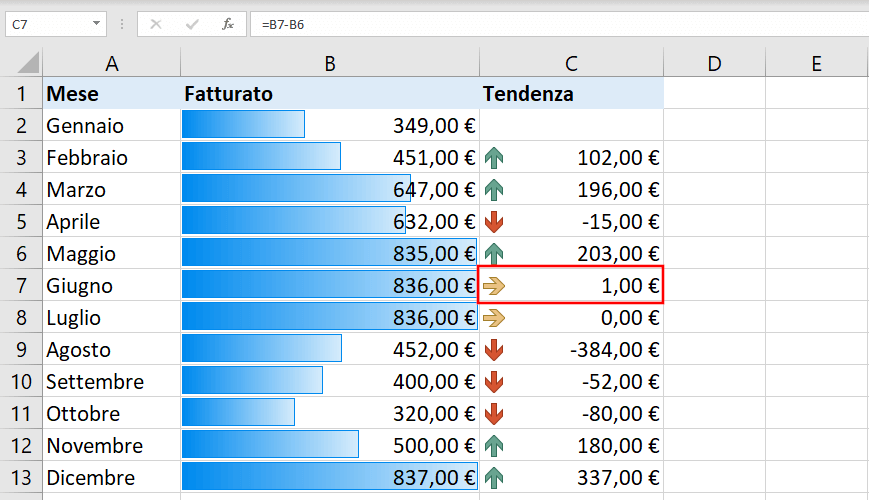The image size is (869, 500).
Task: Click the green up arrow in Maggio row
Action: (x=494, y=254)
